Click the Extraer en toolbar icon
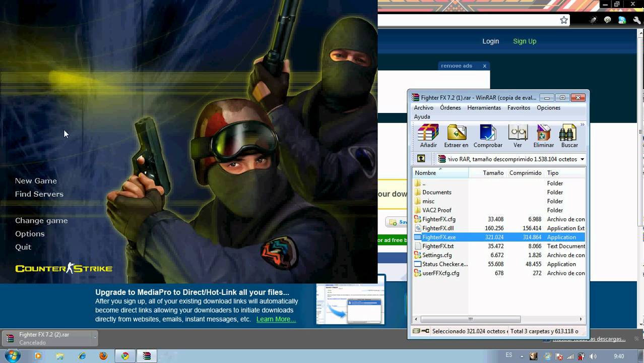 [x=456, y=136]
